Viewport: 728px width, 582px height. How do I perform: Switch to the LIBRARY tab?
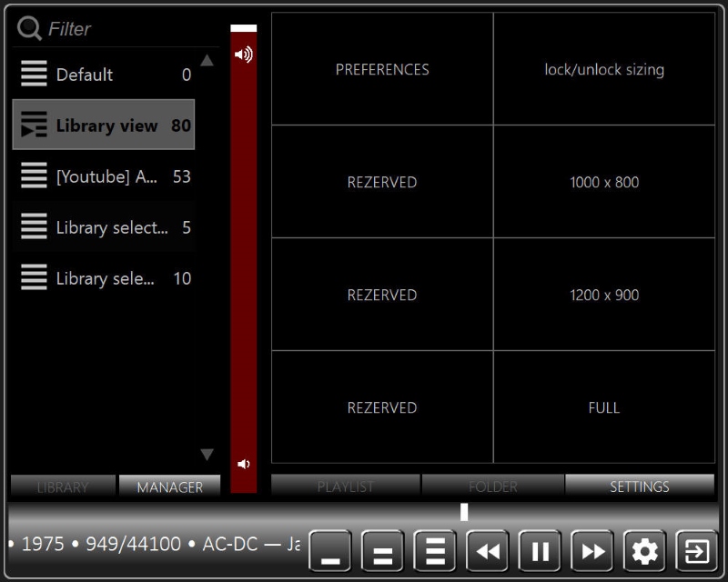[x=63, y=487]
